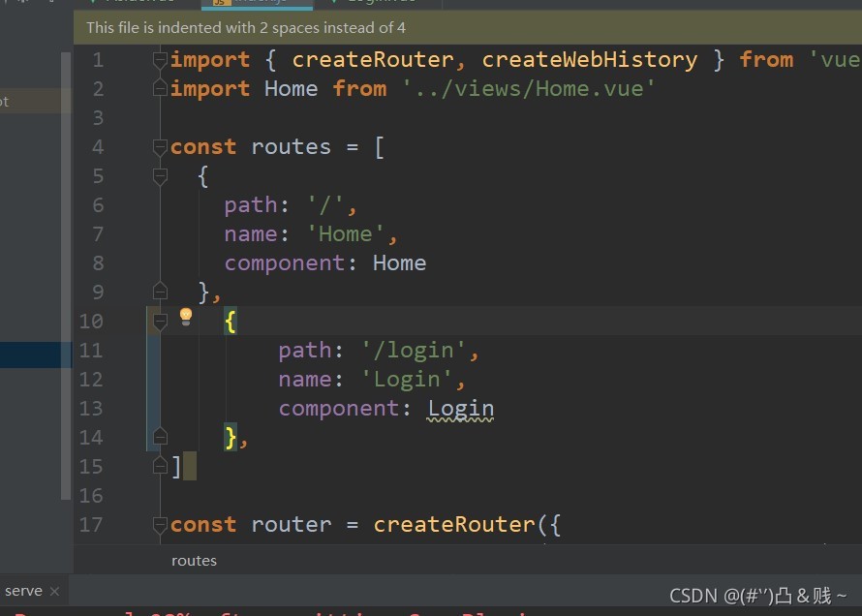The width and height of the screenshot is (862, 616).
Task: Close the serve run tab
Action: [54, 591]
